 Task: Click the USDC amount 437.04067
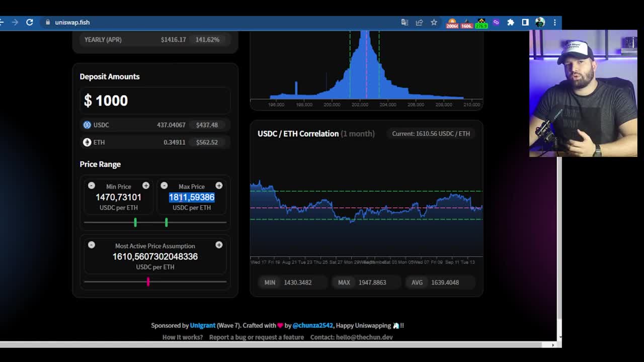click(171, 125)
